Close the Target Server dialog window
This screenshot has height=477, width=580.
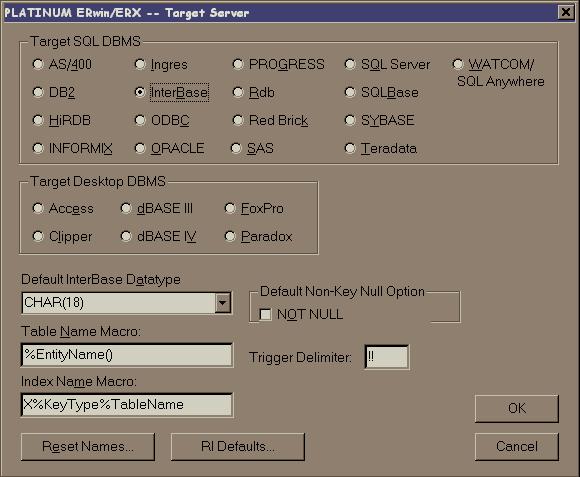tap(566, 12)
